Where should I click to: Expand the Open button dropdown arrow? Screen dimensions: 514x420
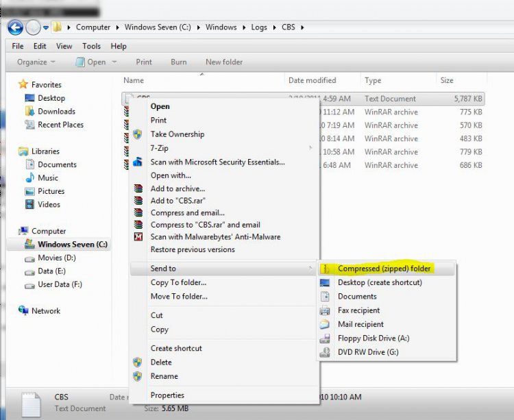pyautogui.click(x=114, y=62)
